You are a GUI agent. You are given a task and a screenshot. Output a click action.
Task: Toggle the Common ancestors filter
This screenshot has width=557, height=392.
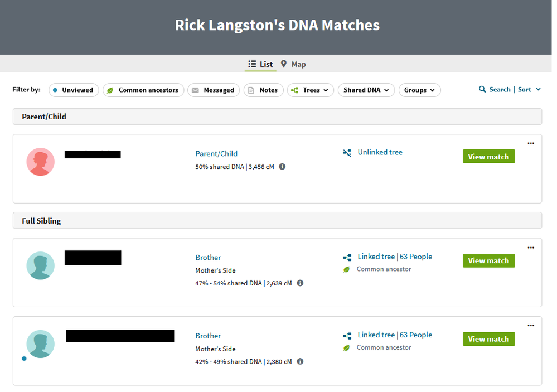(x=143, y=90)
